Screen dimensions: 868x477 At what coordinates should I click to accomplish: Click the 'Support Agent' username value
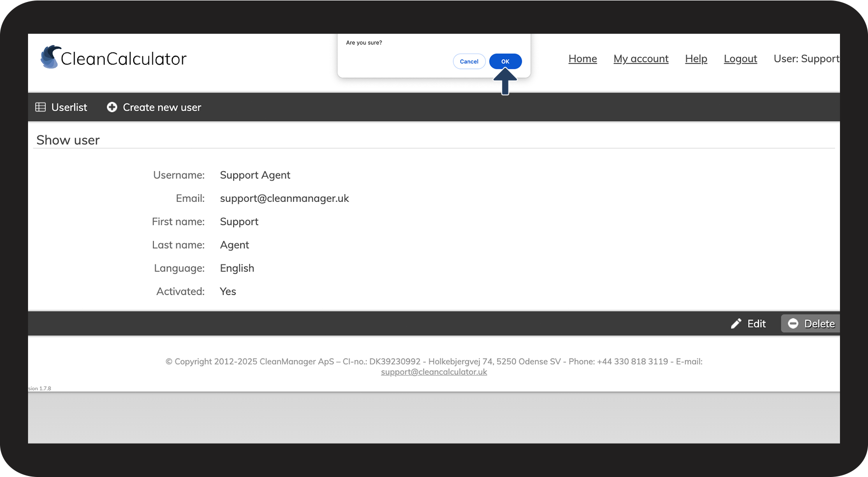click(255, 175)
